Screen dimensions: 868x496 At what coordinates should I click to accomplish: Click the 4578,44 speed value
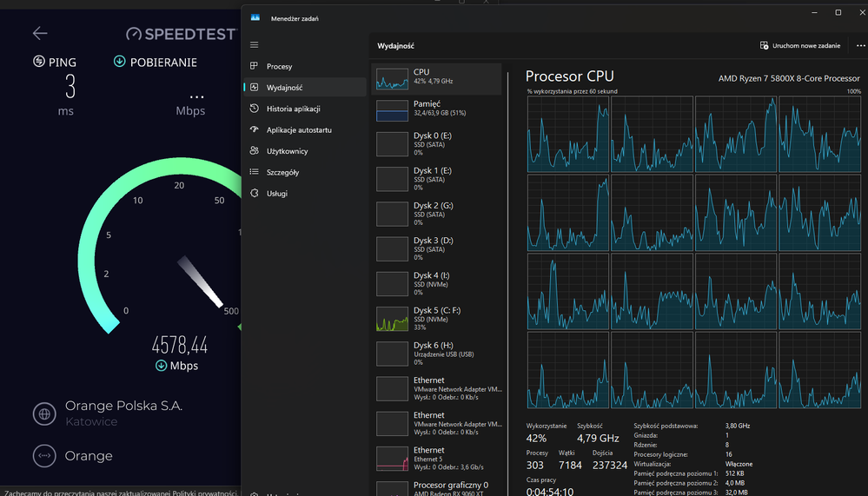[180, 346]
